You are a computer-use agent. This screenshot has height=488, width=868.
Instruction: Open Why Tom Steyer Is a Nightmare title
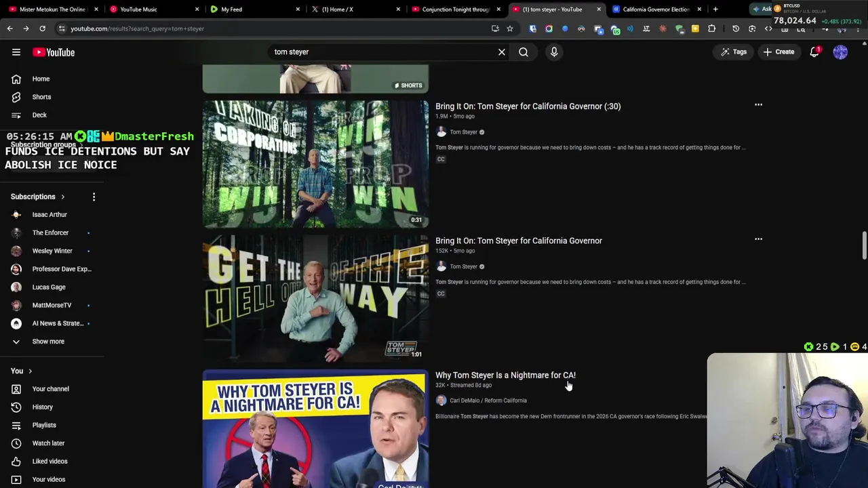point(505,375)
